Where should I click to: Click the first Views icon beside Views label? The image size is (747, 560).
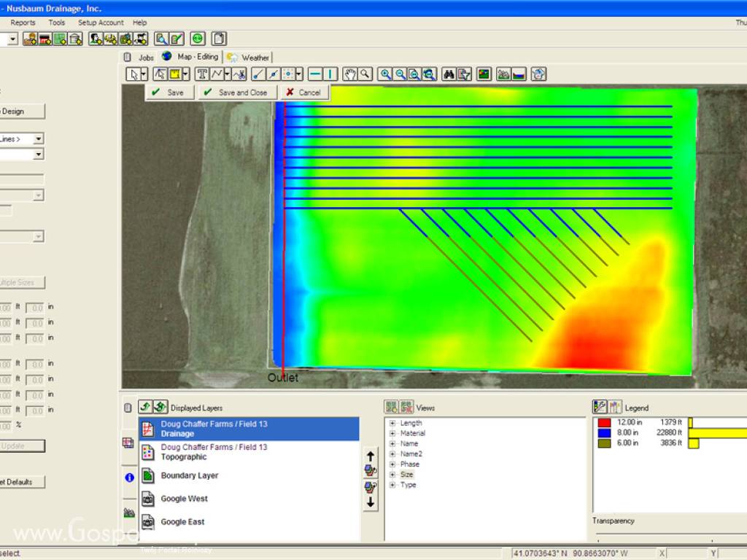(392, 407)
